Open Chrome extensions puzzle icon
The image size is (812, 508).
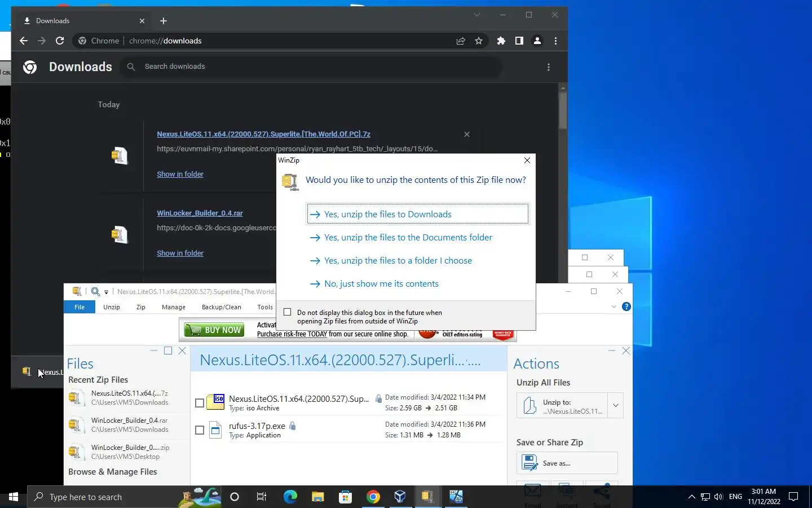[x=501, y=41]
